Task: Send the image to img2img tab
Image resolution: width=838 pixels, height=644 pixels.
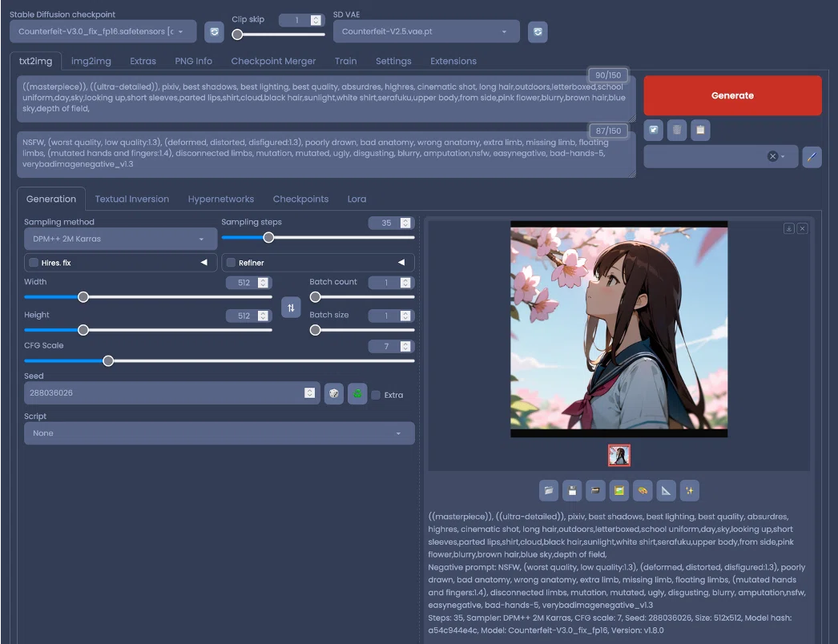Action: 618,490
